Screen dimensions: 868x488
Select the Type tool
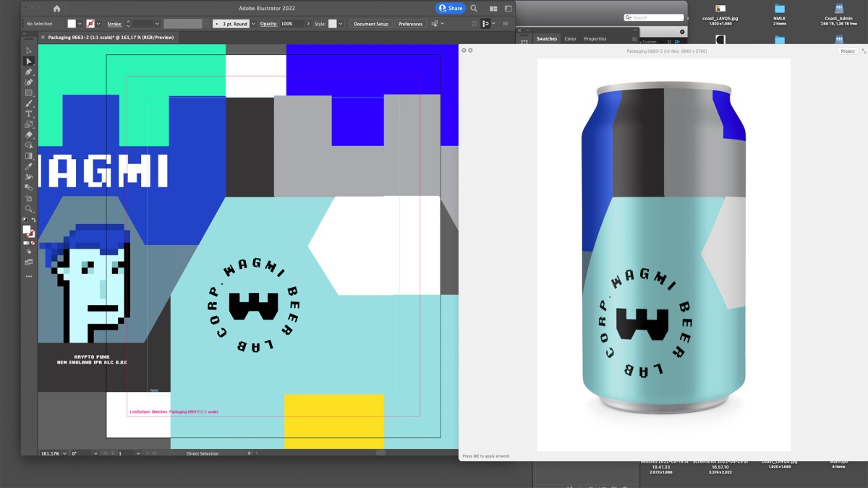(x=29, y=114)
